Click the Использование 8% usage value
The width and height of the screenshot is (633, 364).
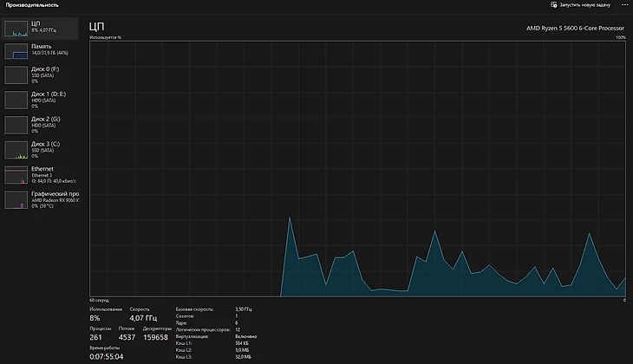[x=95, y=318]
